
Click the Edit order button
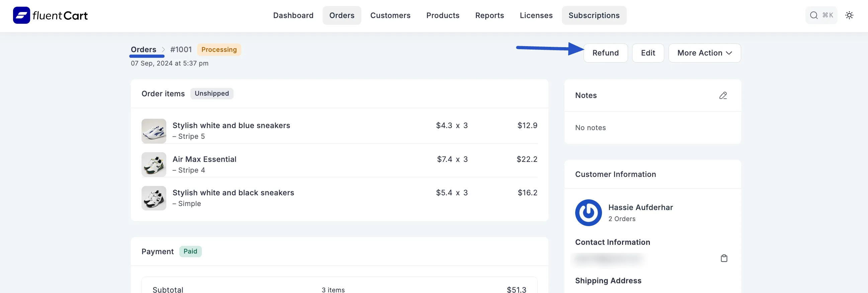[x=647, y=53]
